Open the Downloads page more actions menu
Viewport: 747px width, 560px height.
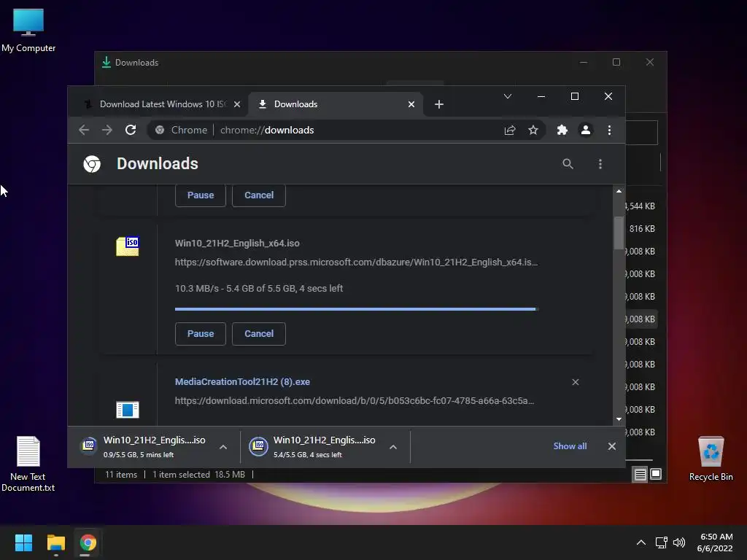(x=600, y=164)
